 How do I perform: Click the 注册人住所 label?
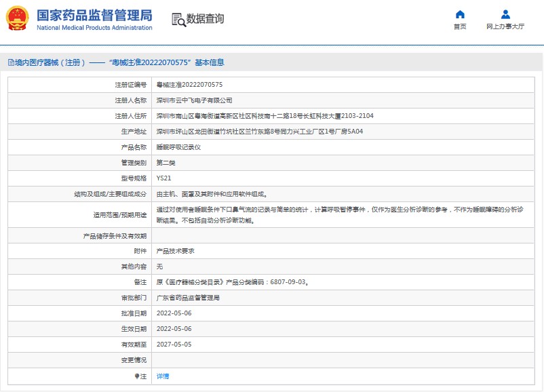click(131, 116)
